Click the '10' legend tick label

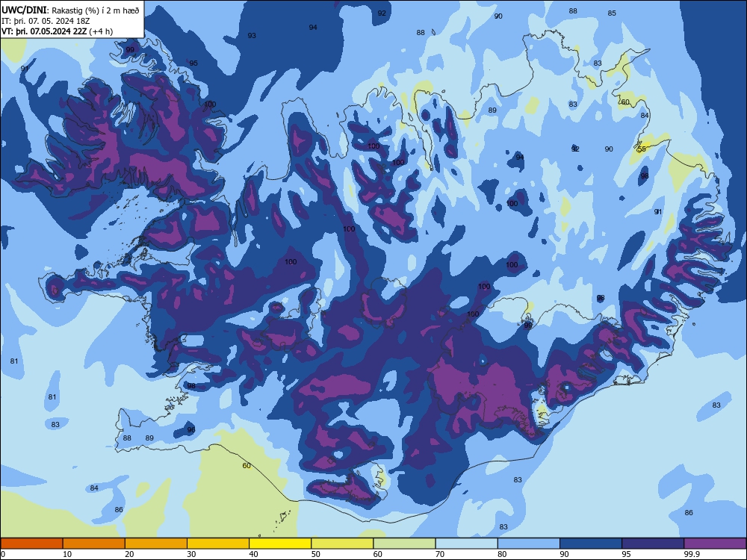coord(67,554)
